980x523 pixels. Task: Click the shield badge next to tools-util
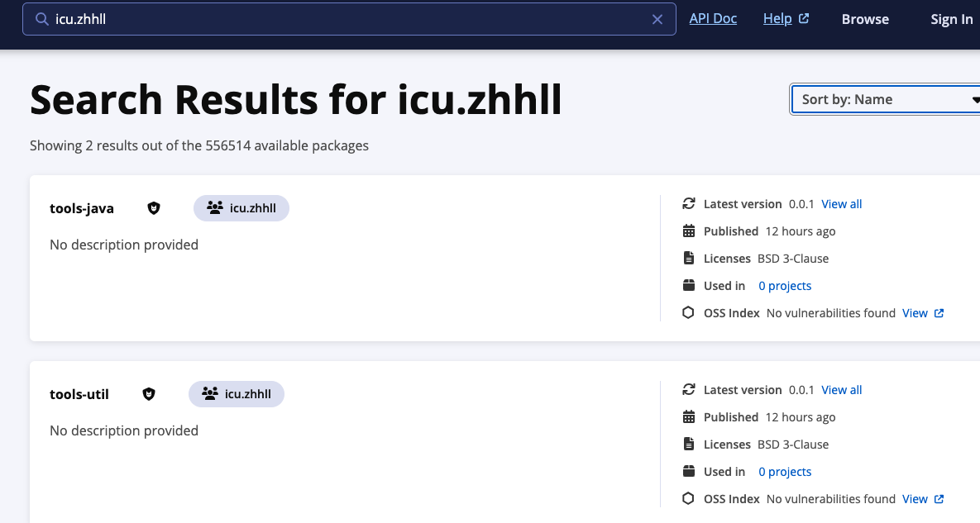point(149,394)
